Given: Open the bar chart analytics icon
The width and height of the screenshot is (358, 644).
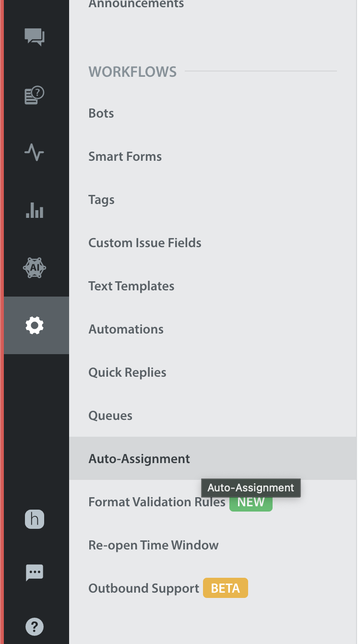Looking at the screenshot, I should (x=35, y=210).
